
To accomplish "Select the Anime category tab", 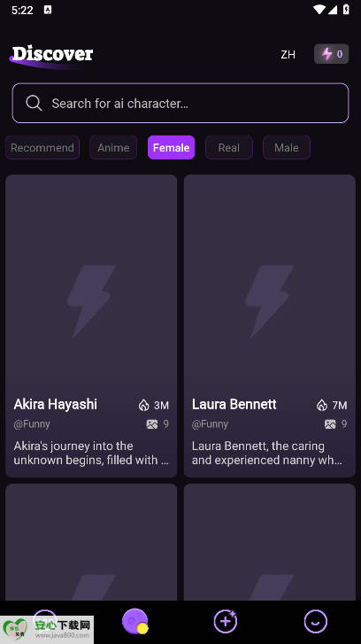I will (113, 147).
